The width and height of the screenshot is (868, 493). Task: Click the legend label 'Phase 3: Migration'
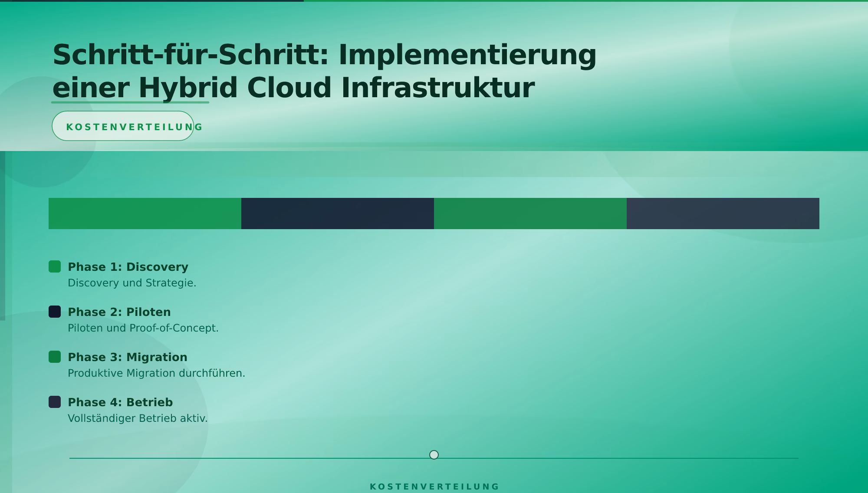pos(128,357)
